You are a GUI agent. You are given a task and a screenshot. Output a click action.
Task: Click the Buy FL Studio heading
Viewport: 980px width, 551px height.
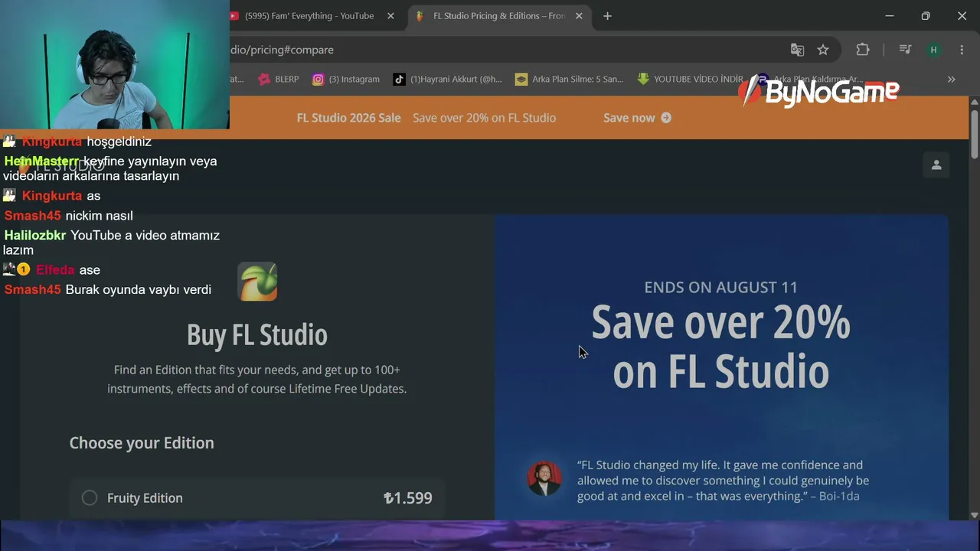click(x=257, y=334)
